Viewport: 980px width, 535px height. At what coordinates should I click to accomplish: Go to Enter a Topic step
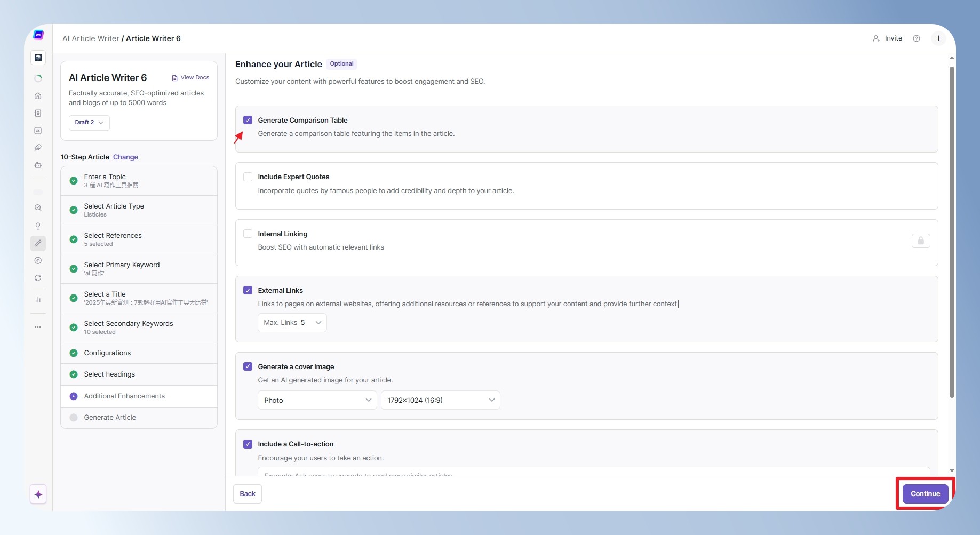139,181
